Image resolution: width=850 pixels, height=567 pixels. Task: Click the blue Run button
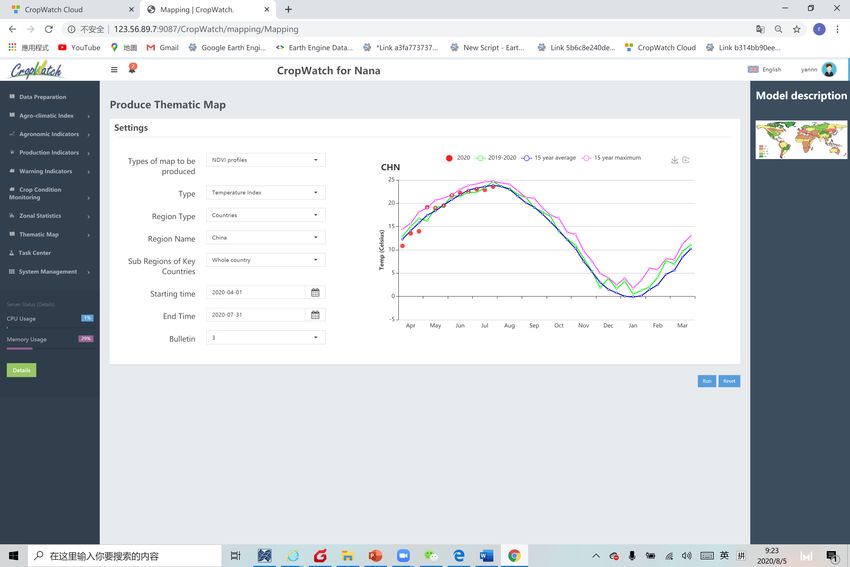pyautogui.click(x=706, y=381)
